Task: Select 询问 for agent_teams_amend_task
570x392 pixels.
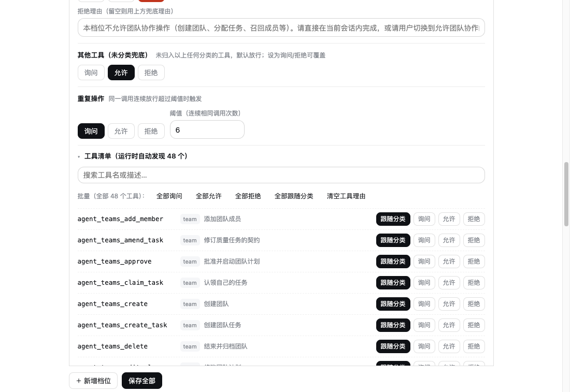Action: (x=424, y=240)
